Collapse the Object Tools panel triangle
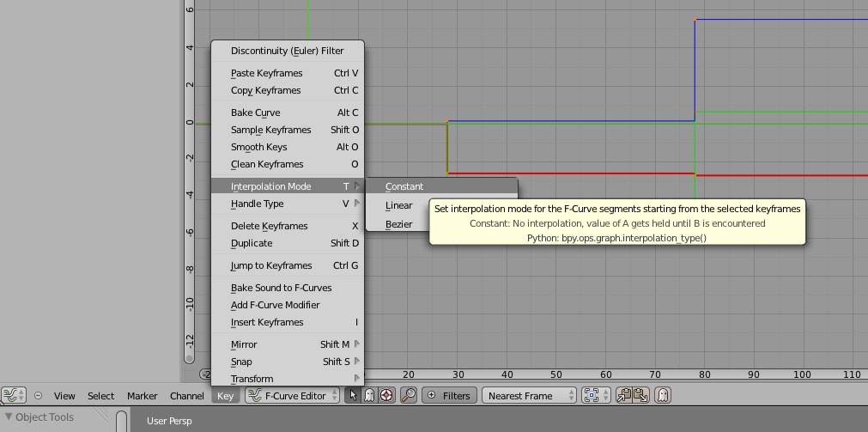Viewport: 868px width, 432px height. click(x=9, y=417)
